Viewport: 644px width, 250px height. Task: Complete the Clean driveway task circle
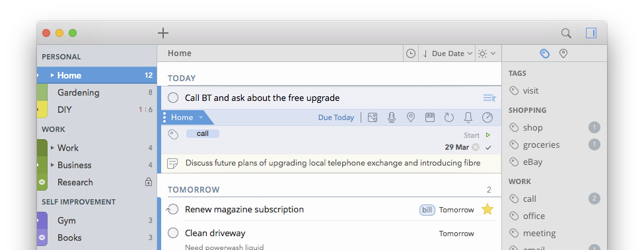pos(173,234)
